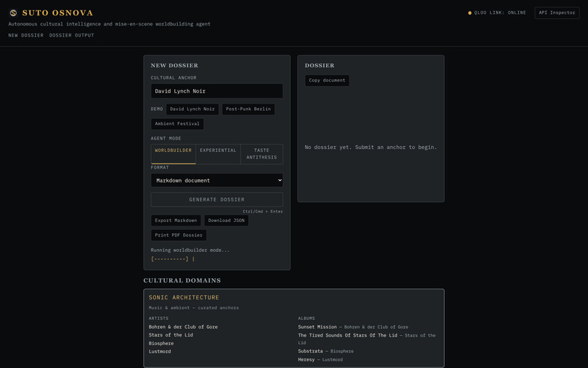Focus the Cultural Anchor input field
The image size is (588, 368).
click(x=217, y=91)
